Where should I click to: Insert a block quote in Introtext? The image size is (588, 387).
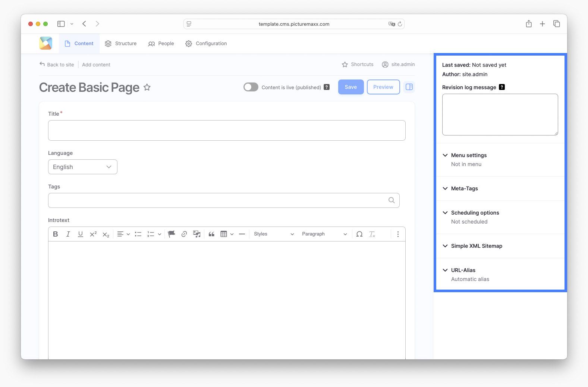click(211, 234)
